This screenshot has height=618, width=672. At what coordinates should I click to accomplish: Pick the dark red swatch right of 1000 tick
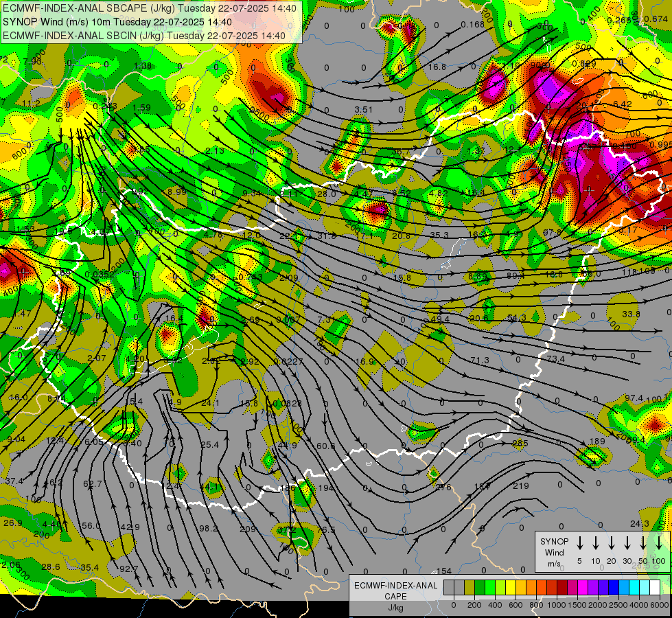pos(562,588)
